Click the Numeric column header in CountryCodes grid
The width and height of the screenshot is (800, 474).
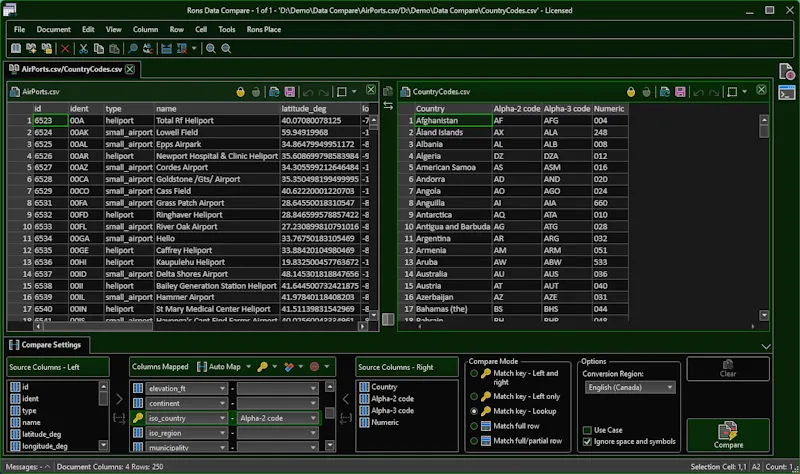[x=610, y=109]
